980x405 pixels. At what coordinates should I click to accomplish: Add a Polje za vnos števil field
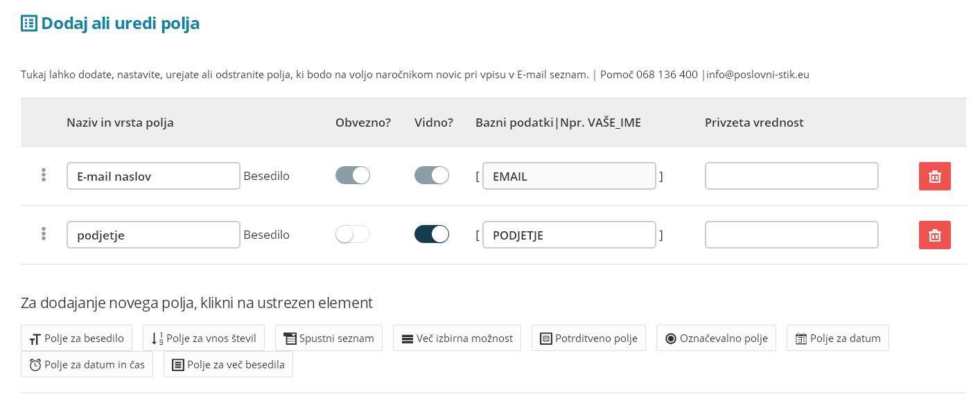click(204, 338)
